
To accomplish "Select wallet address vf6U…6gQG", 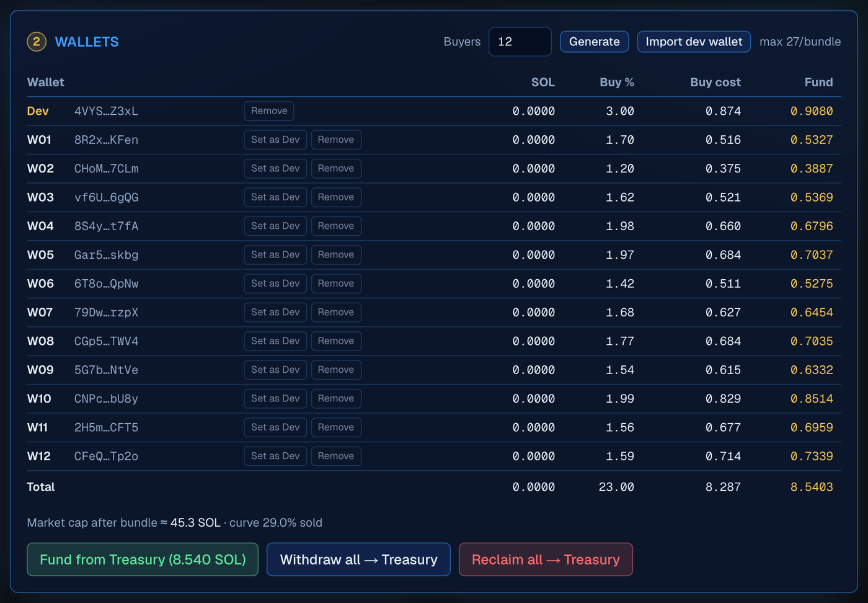I will 106,197.
